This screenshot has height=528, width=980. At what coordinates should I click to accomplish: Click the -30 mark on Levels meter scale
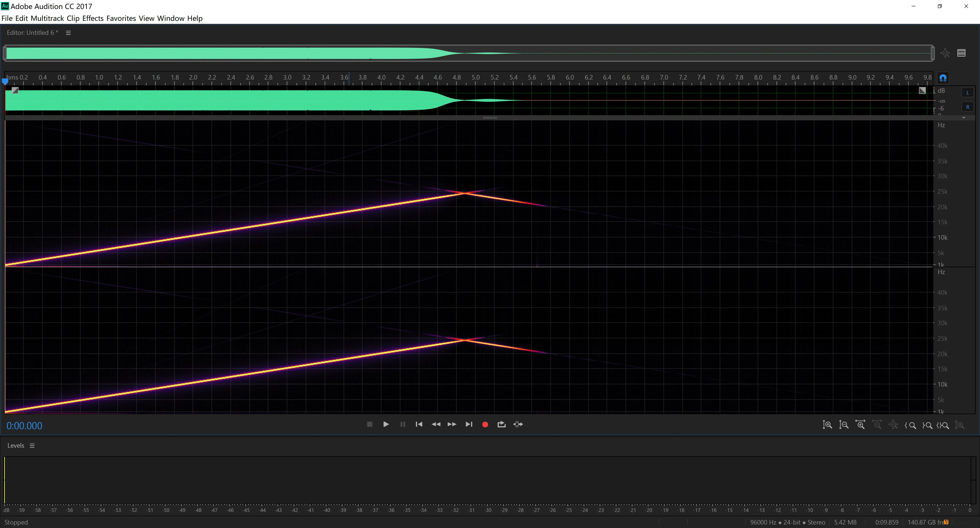click(x=488, y=510)
